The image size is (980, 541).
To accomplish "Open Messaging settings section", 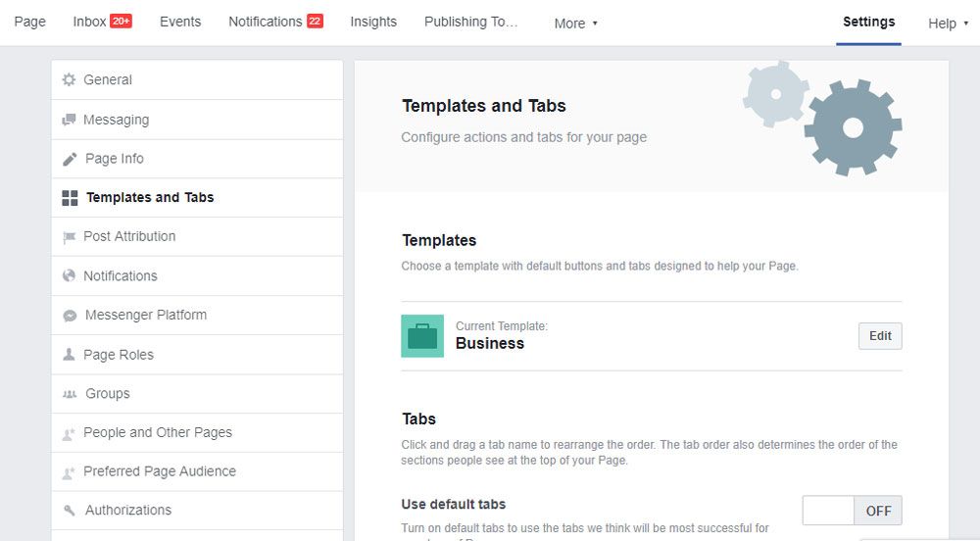I will [x=197, y=120].
